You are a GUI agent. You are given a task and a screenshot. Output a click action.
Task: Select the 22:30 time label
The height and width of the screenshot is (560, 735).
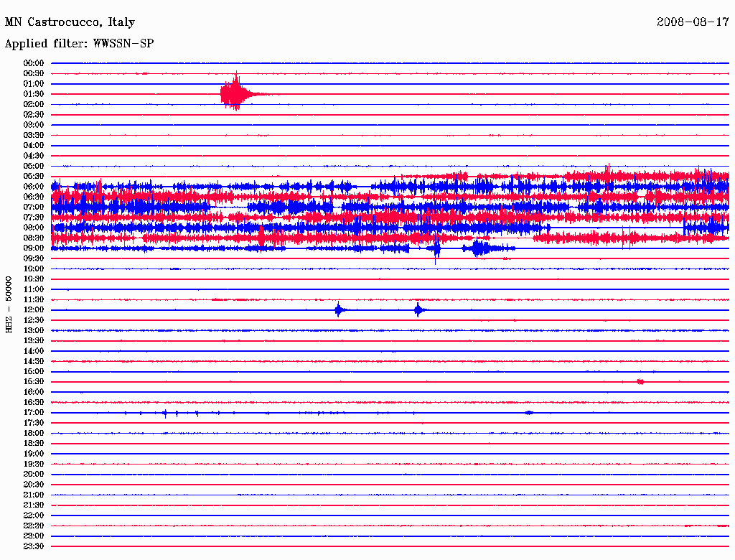(x=34, y=526)
